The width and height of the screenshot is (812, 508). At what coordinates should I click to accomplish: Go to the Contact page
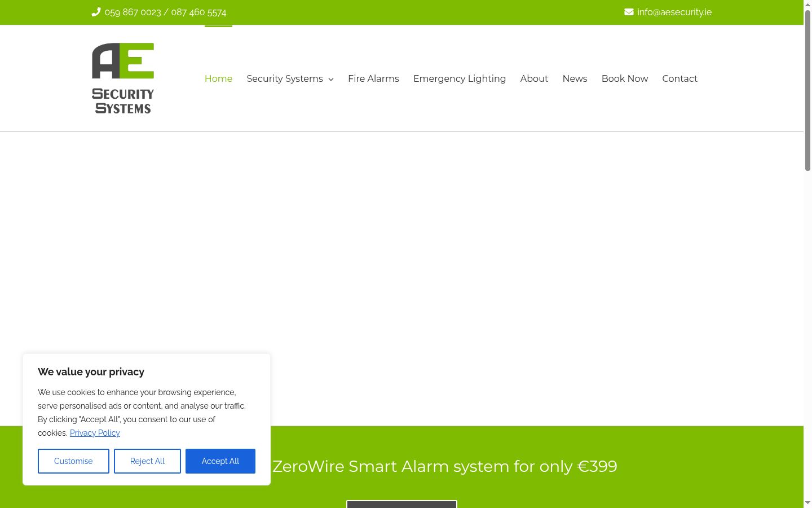coord(679,78)
